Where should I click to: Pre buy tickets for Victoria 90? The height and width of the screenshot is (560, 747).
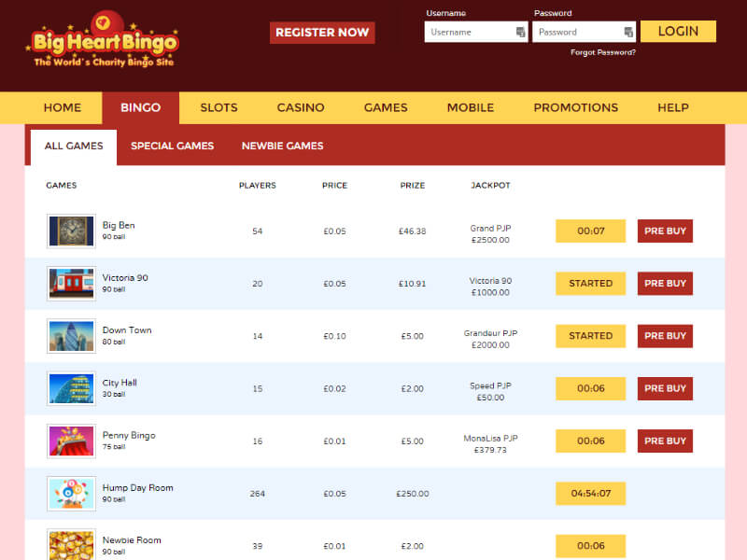coord(665,284)
